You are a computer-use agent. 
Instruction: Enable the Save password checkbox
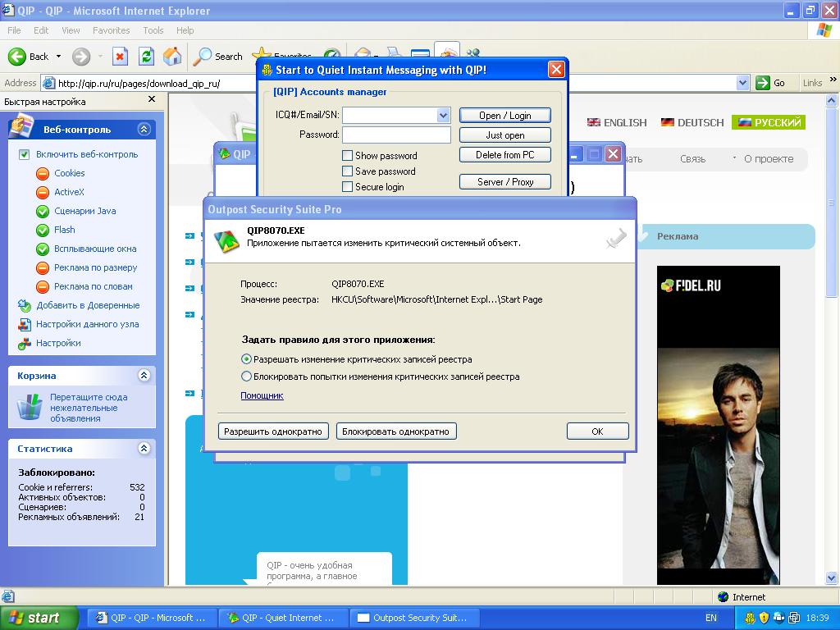pyautogui.click(x=347, y=171)
